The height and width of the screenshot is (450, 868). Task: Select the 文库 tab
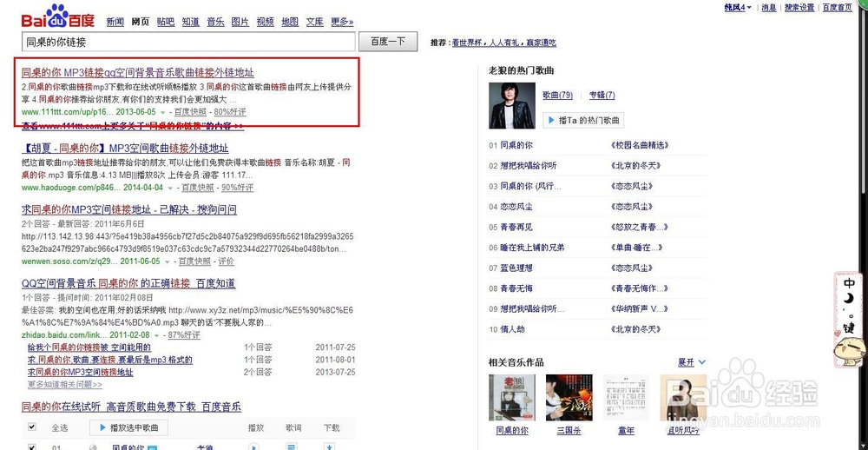click(x=315, y=22)
